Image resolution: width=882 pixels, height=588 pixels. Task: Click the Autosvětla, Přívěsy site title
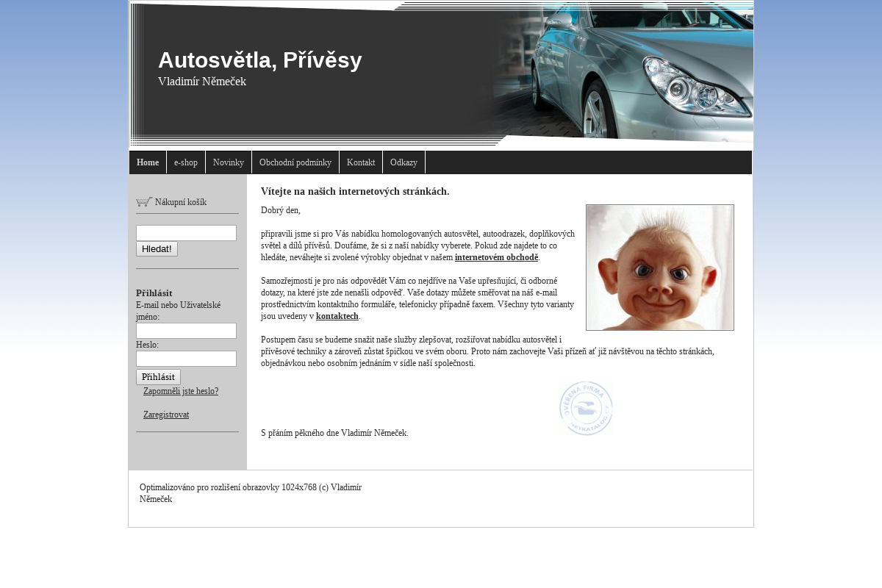(259, 60)
